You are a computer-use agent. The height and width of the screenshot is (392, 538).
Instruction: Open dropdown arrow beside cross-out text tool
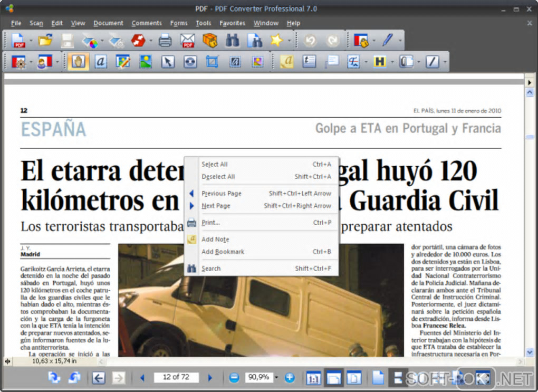point(366,62)
